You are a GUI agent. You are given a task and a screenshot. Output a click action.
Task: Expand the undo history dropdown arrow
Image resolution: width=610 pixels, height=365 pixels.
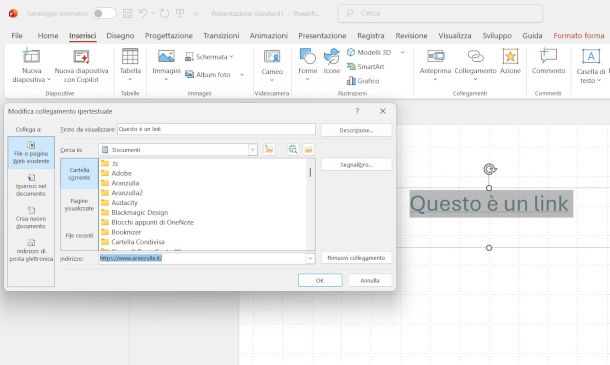pyautogui.click(x=152, y=13)
